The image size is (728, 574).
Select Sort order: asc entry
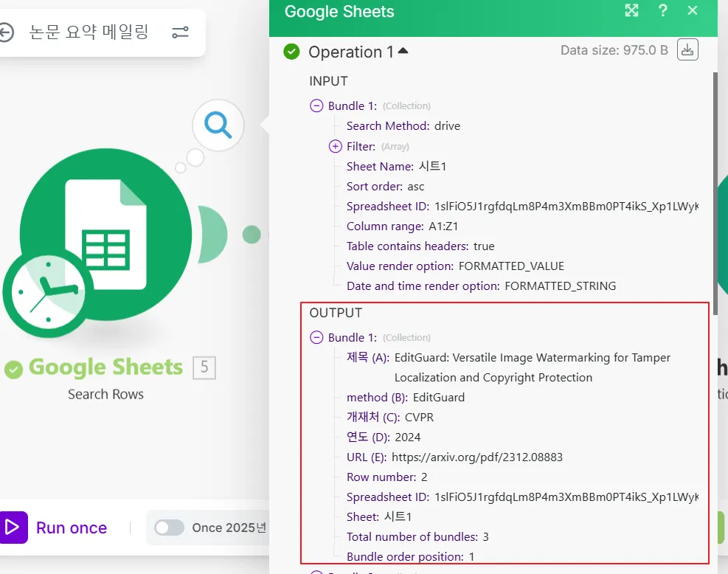(385, 186)
